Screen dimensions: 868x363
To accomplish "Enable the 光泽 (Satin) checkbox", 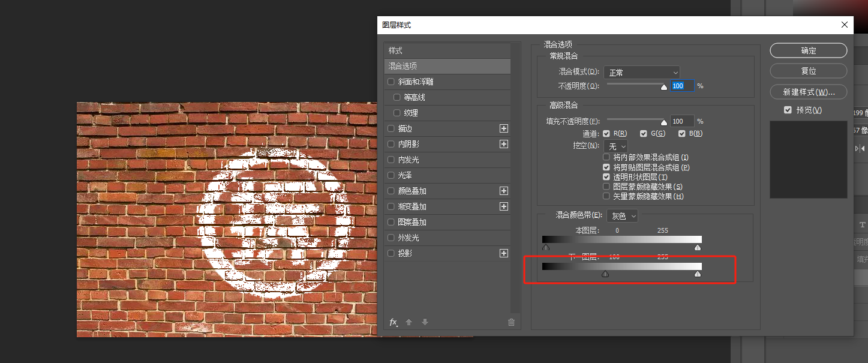I will click(391, 175).
